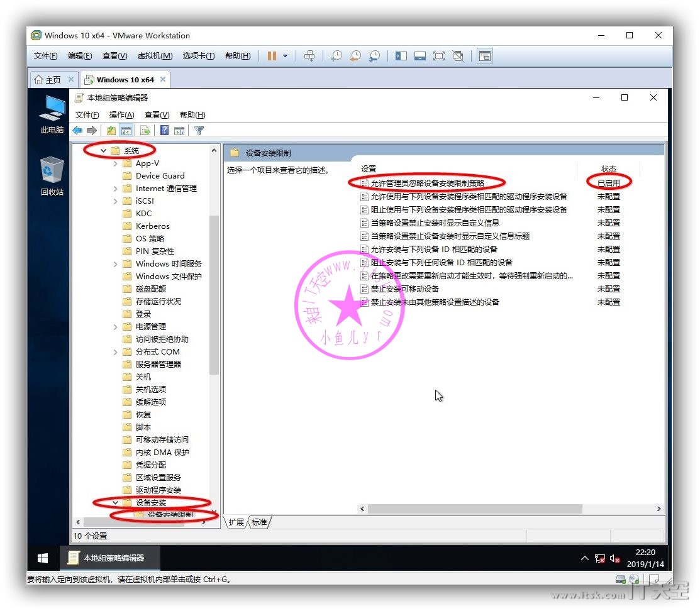Click the Back arrow in policy editor toolbar
The height and width of the screenshot is (611, 700).
click(x=78, y=130)
